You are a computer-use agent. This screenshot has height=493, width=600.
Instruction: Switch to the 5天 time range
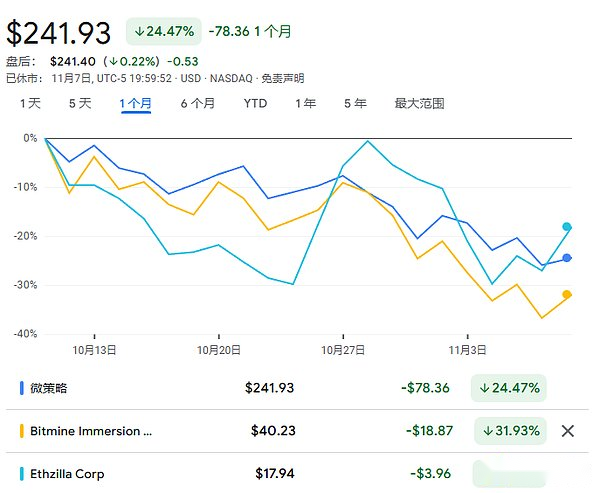tap(80, 103)
